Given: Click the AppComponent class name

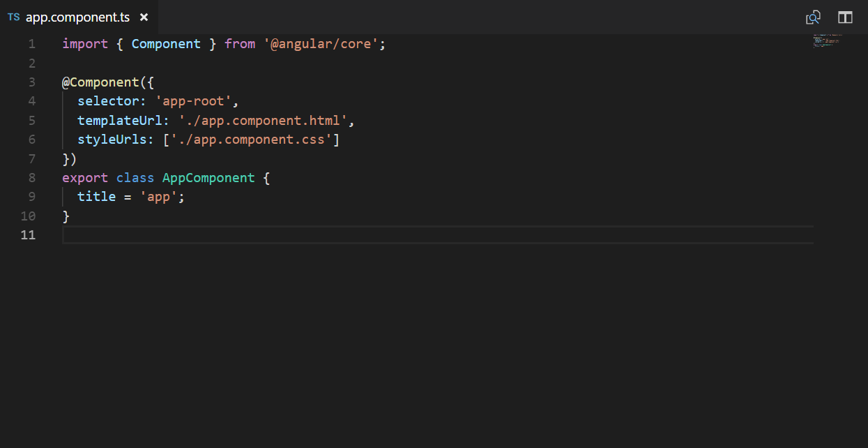Looking at the screenshot, I should pos(208,178).
